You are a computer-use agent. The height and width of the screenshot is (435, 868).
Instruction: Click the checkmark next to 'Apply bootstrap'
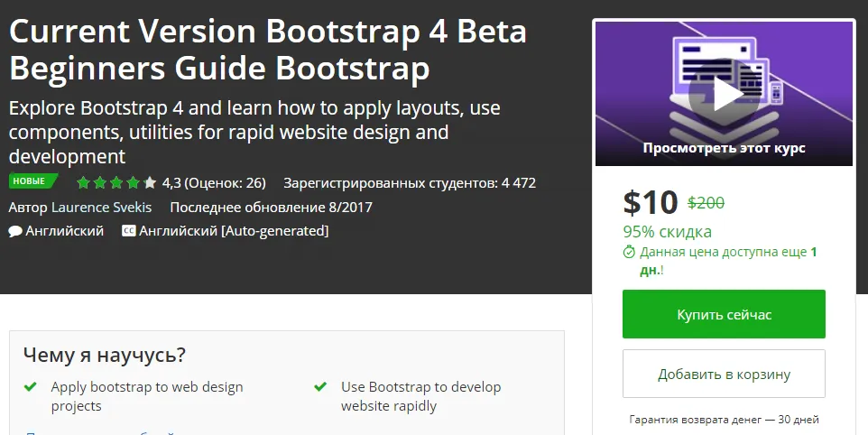tap(31, 387)
